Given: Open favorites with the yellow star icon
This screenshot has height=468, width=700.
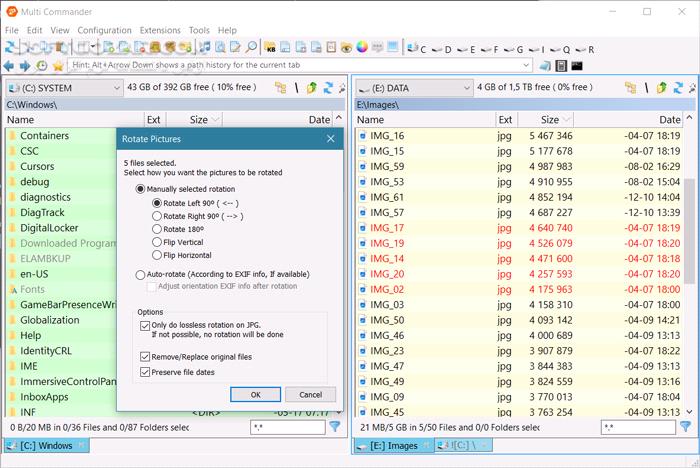Looking at the screenshot, I should pos(58,66).
